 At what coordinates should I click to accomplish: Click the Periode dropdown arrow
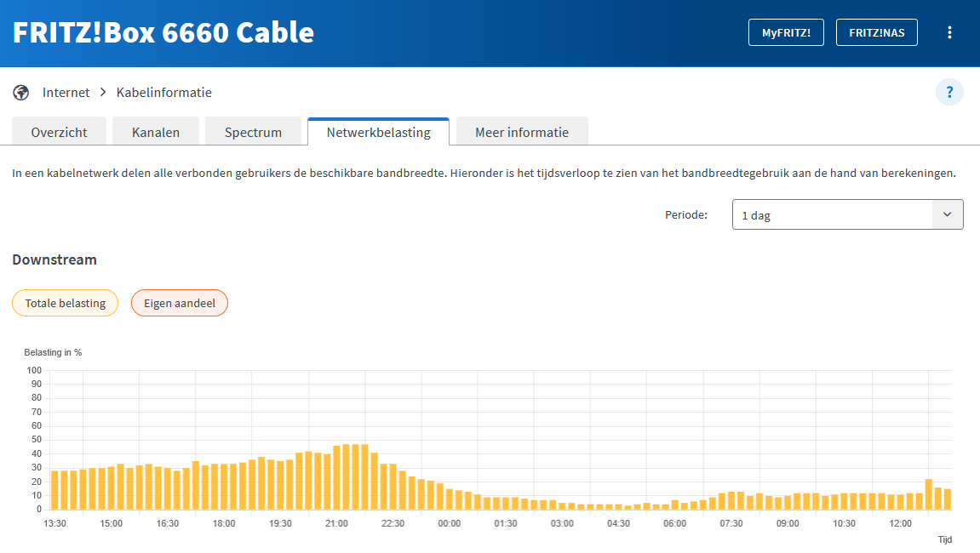(x=948, y=214)
